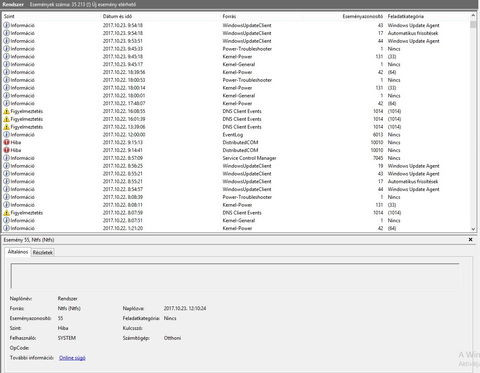Sort by the Forrás column header
The width and height of the screenshot is (480, 373).
coord(280,16)
